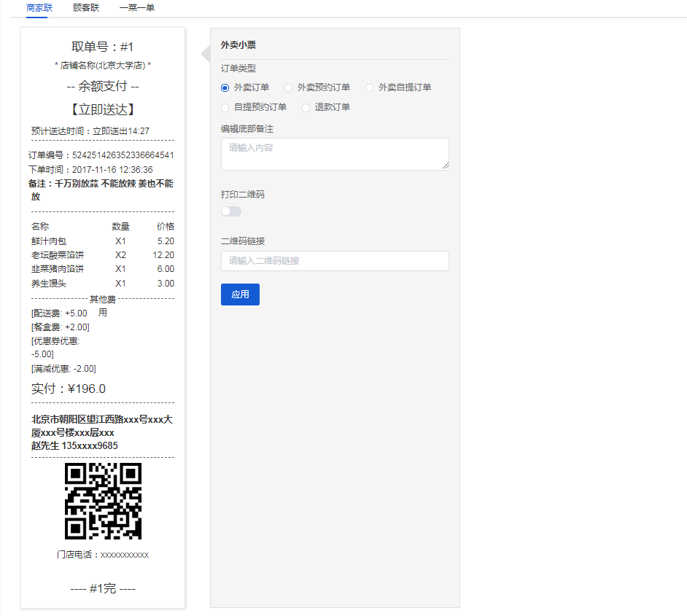
Task: Click the 门店电话 line
Action: pos(103,555)
